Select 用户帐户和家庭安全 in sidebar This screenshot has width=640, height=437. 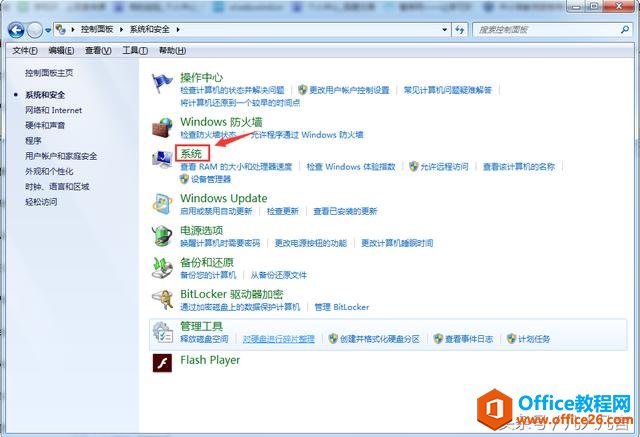point(61,156)
